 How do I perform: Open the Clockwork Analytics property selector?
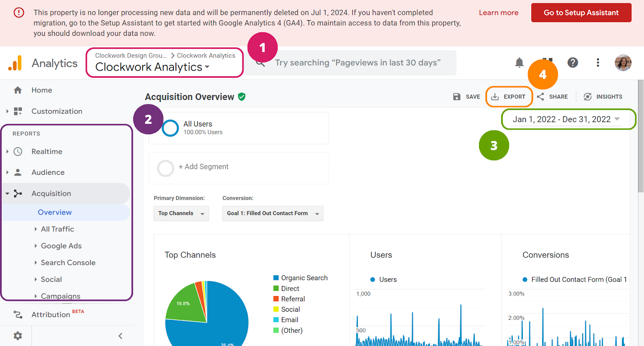[x=153, y=67]
